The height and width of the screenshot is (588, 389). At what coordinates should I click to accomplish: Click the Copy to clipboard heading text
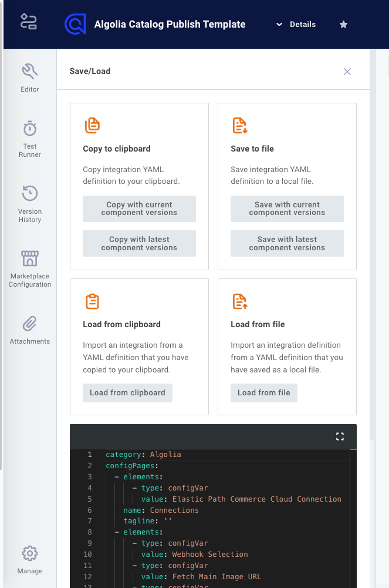[117, 149]
